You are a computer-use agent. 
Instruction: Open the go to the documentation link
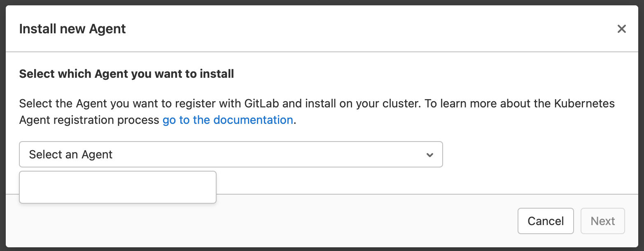(228, 120)
